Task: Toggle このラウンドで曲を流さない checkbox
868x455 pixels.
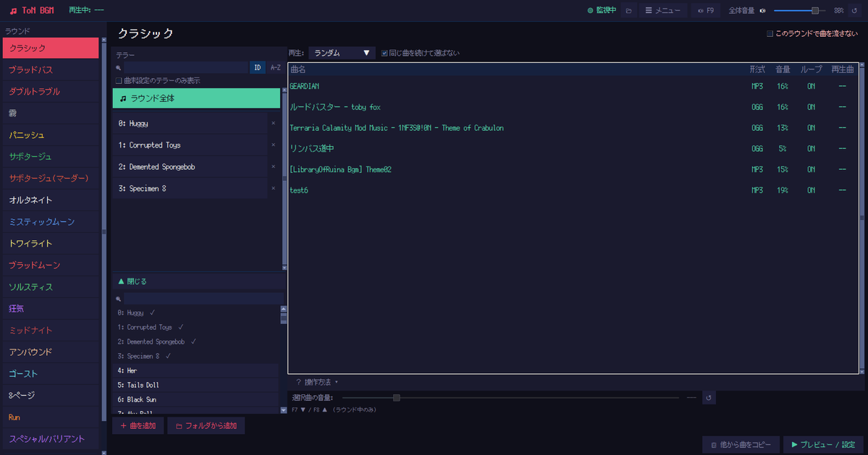Action: coord(770,34)
